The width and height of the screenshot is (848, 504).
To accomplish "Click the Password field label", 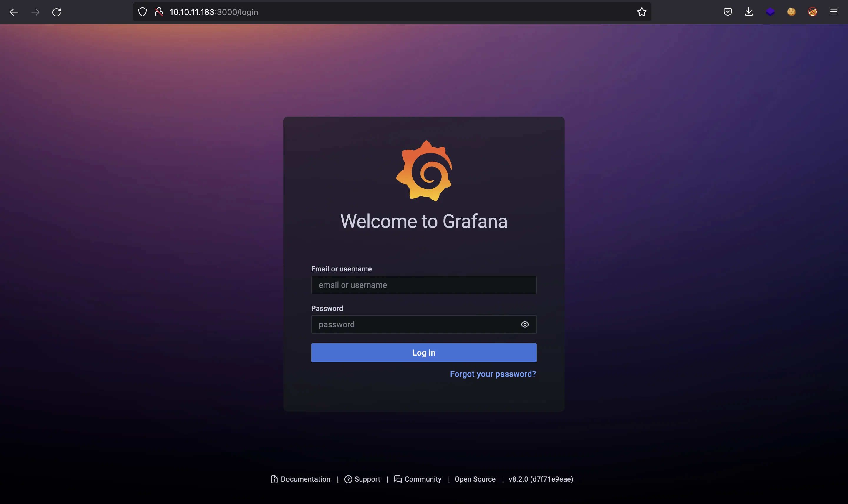I will pos(327,309).
